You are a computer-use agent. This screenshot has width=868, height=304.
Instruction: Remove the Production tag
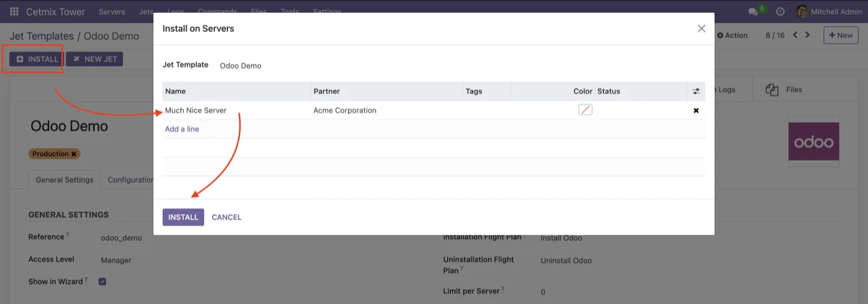coord(74,154)
